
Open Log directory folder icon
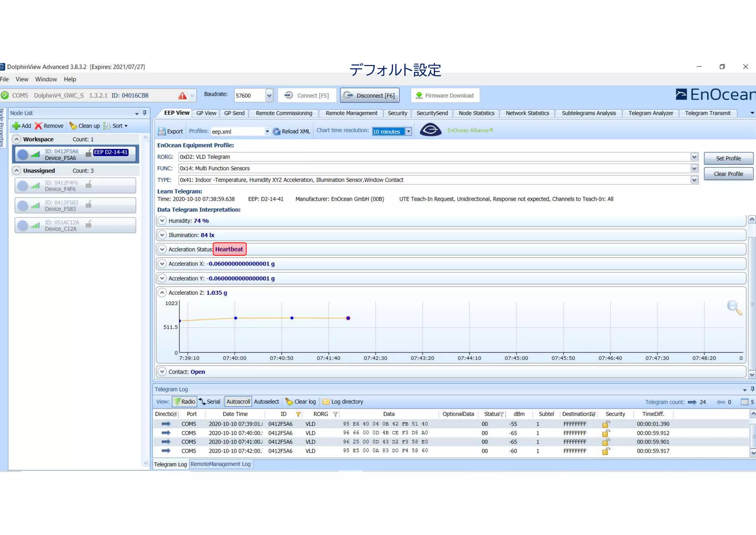point(326,402)
